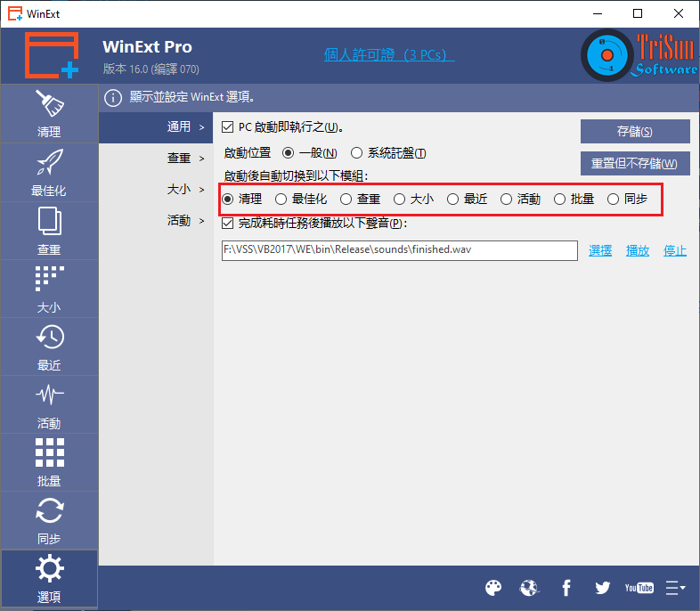
Task: Select 活動 startup module radio
Action: coord(506,199)
